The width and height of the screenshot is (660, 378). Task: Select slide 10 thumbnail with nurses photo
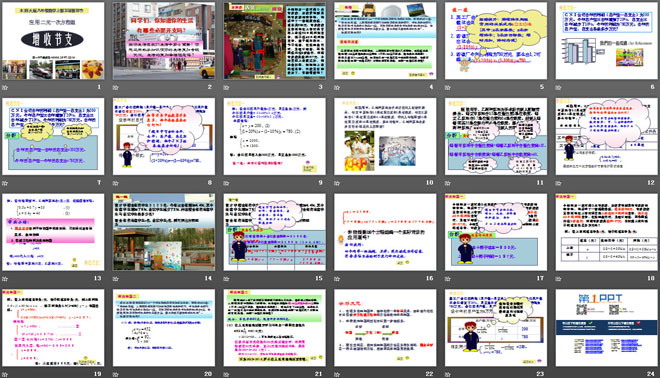[385, 136]
